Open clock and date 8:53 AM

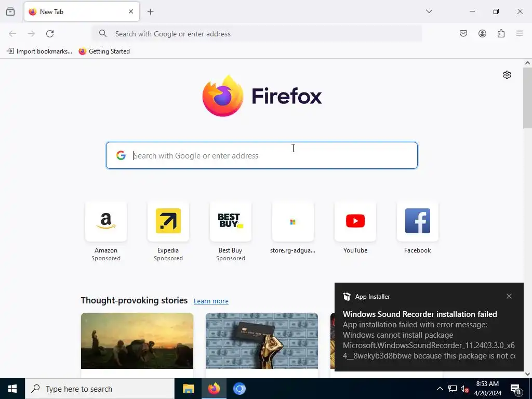487,389
